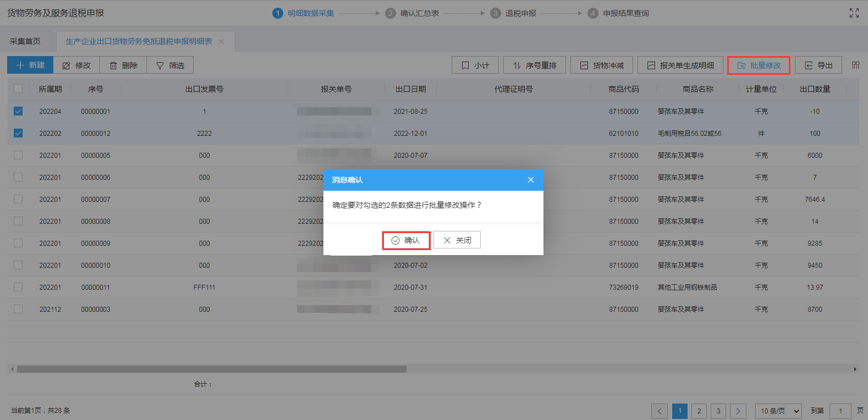Select page 2 in pagination
The height and width of the screenshot is (420, 868).
coord(699,411)
